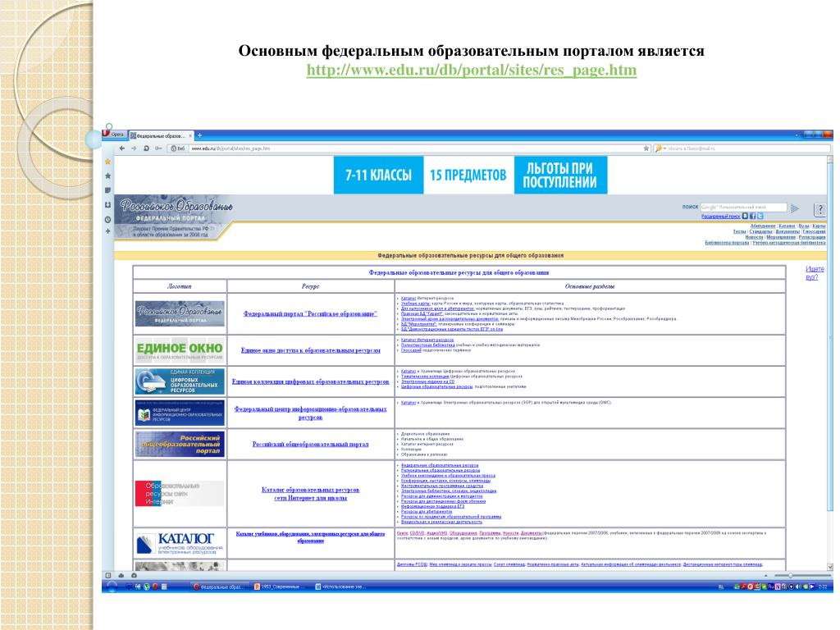Open the Каталог link in header menu
This screenshot has width=840, height=630.
coord(787,226)
